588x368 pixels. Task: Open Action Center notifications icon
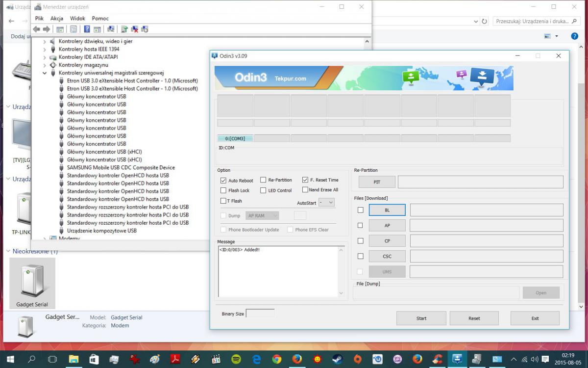coord(545,359)
